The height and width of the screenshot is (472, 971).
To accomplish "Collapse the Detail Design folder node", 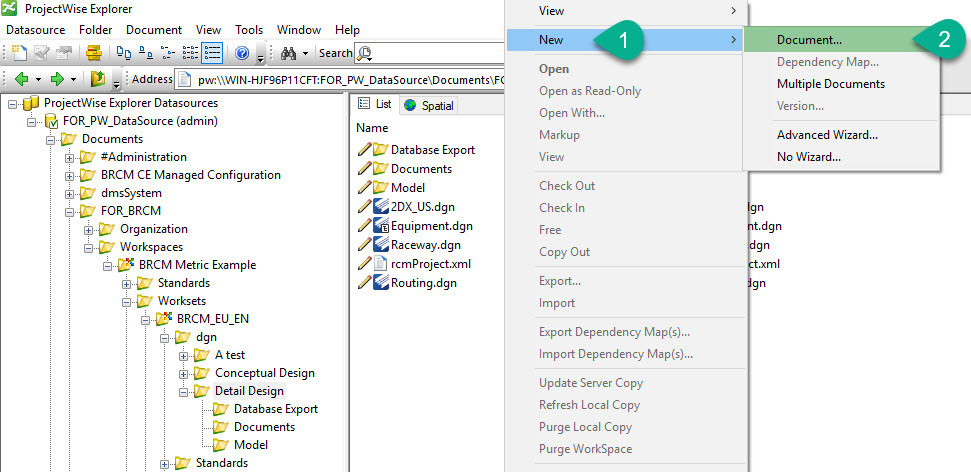I will (183, 391).
